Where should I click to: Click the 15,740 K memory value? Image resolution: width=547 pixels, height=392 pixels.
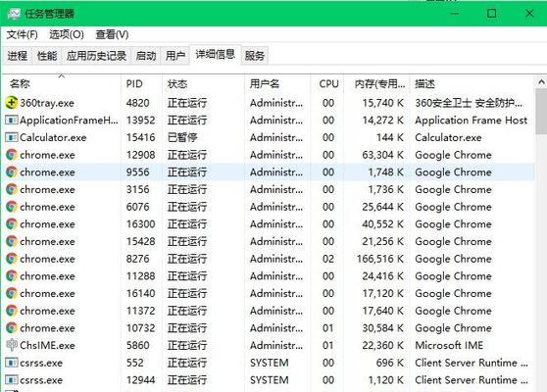coord(382,103)
